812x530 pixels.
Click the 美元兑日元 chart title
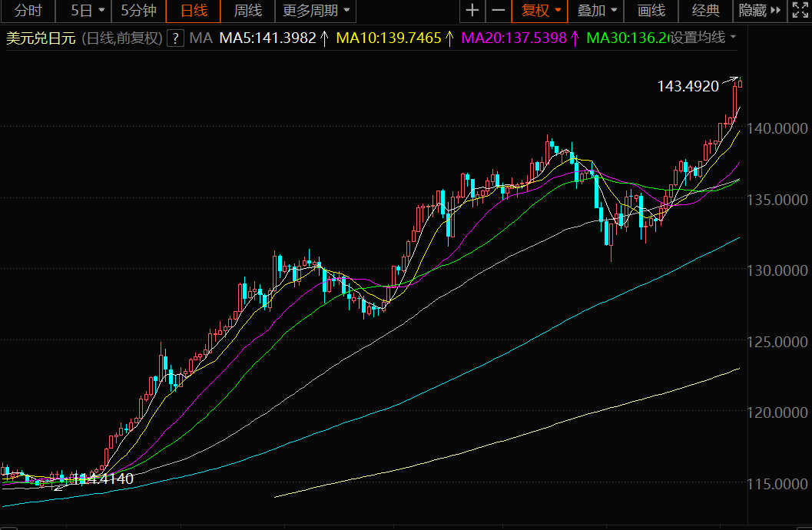(41, 38)
